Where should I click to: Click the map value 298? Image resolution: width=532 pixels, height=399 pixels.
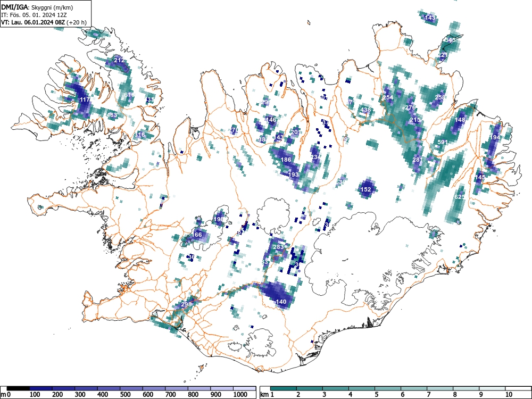pos(187,304)
